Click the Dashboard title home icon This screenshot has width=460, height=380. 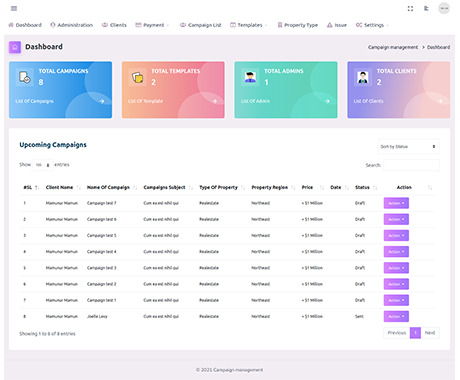[x=15, y=47]
